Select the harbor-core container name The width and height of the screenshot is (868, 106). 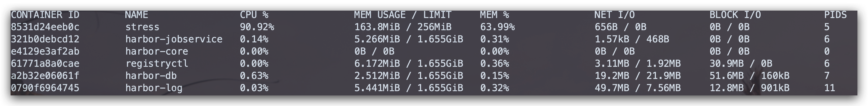pos(157,51)
